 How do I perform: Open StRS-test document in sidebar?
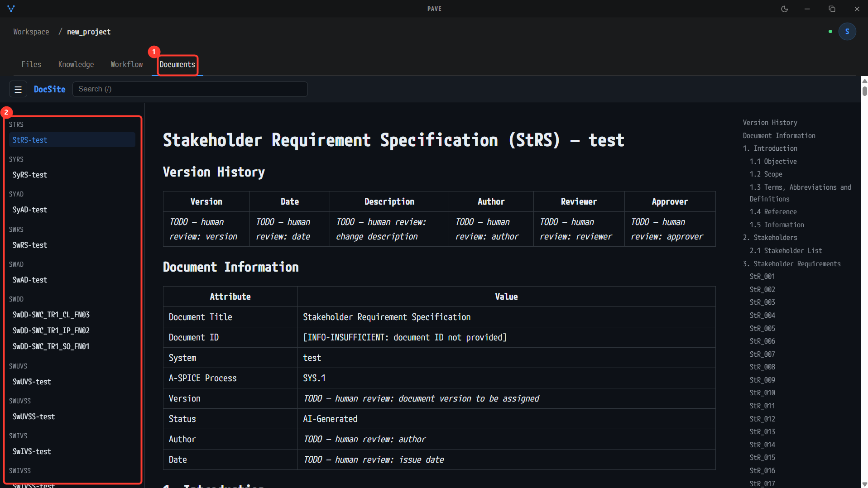pyautogui.click(x=72, y=140)
